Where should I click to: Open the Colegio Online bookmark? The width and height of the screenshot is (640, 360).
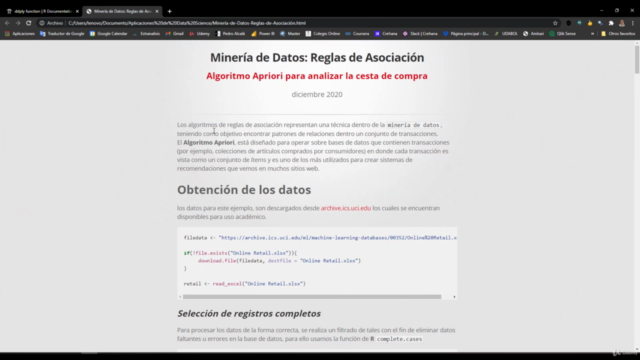click(323, 34)
